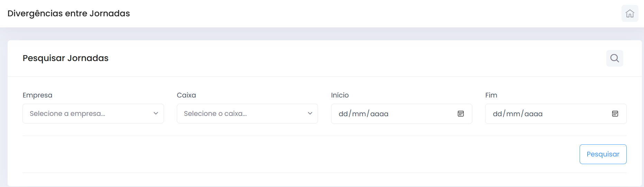Select the year segment in Início date
Image resolution: width=644 pixels, height=187 pixels.
coord(379,114)
